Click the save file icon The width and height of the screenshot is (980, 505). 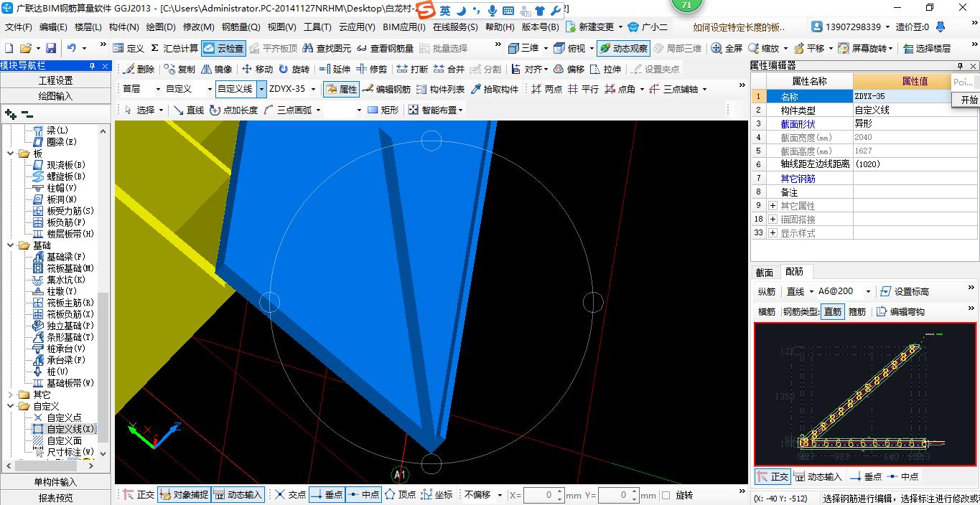(x=51, y=49)
